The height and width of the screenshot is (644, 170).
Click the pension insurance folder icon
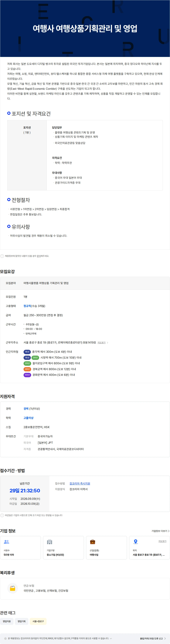[12, 588]
